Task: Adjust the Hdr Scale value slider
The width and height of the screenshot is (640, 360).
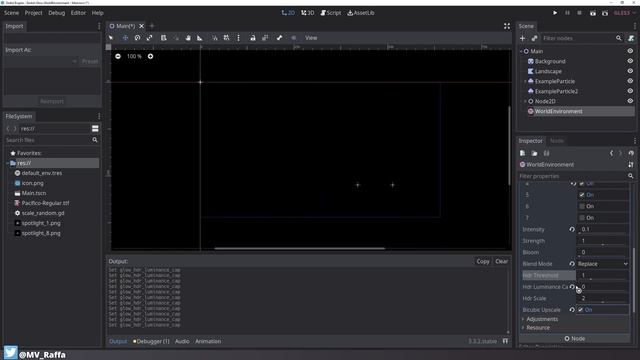Action: 603,298
